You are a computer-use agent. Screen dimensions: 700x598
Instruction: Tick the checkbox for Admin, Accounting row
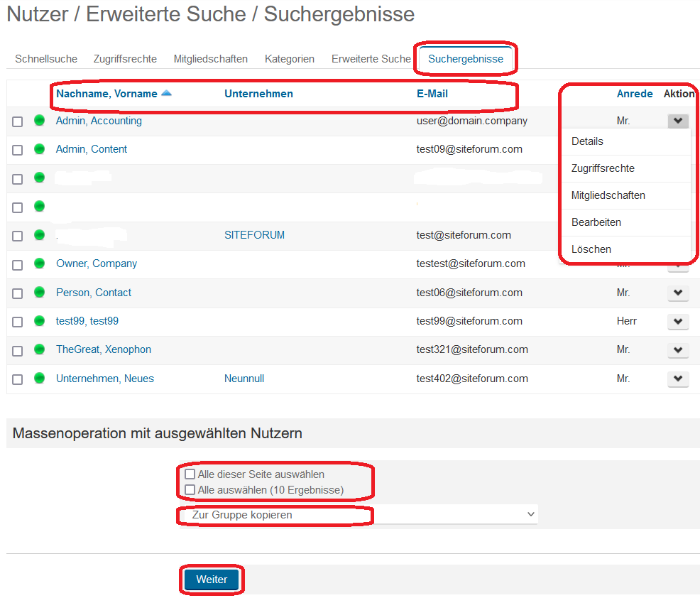click(x=18, y=121)
